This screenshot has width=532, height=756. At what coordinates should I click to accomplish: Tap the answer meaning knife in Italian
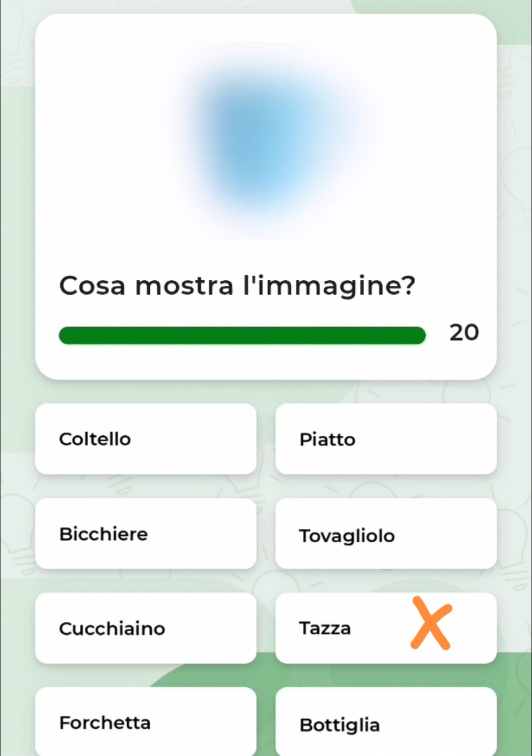coord(146,439)
